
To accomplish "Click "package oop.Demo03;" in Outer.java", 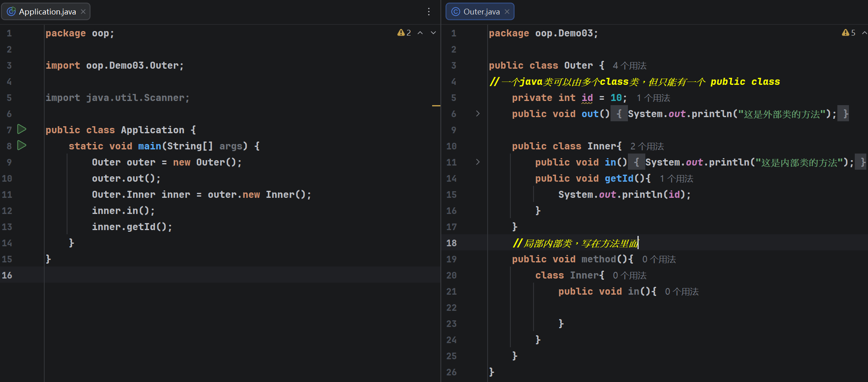I will tap(543, 33).
